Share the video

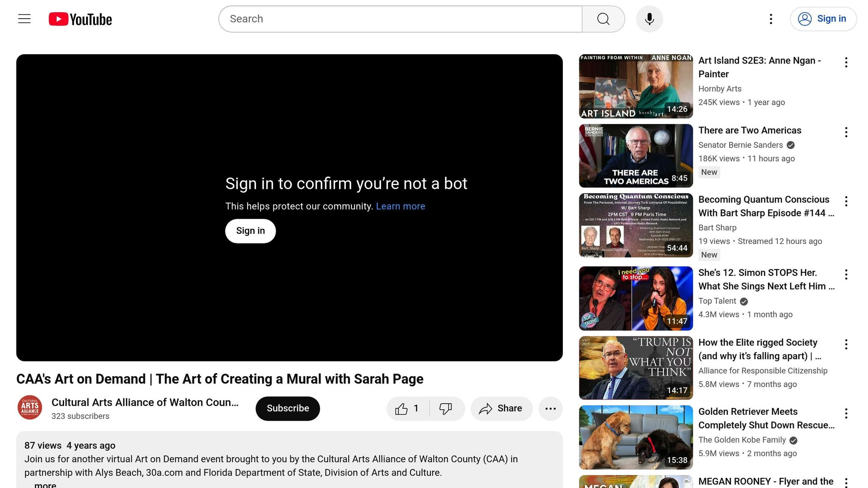[x=501, y=408]
